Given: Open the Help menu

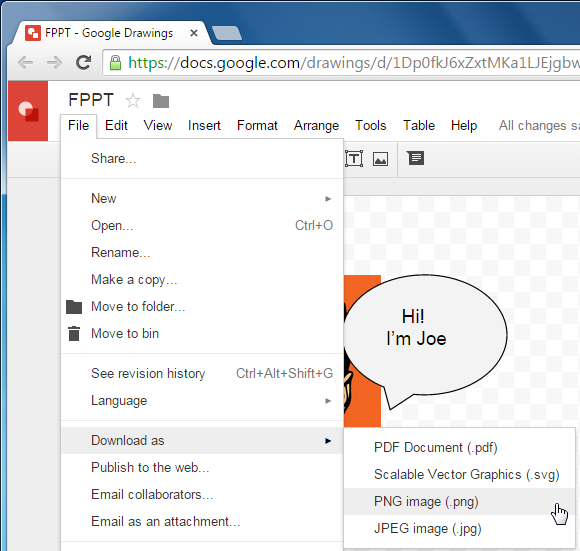Looking at the screenshot, I should pyautogui.click(x=464, y=126).
